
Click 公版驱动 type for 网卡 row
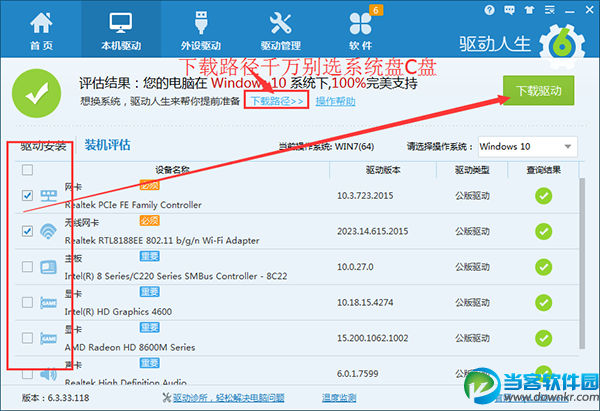coord(472,196)
